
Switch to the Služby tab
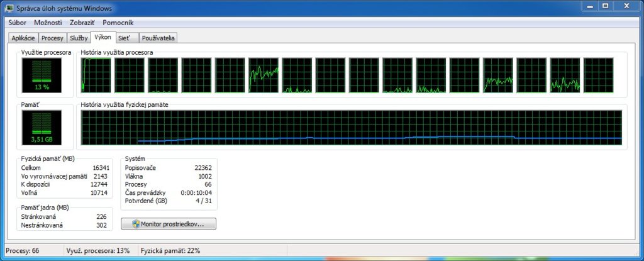coord(79,38)
